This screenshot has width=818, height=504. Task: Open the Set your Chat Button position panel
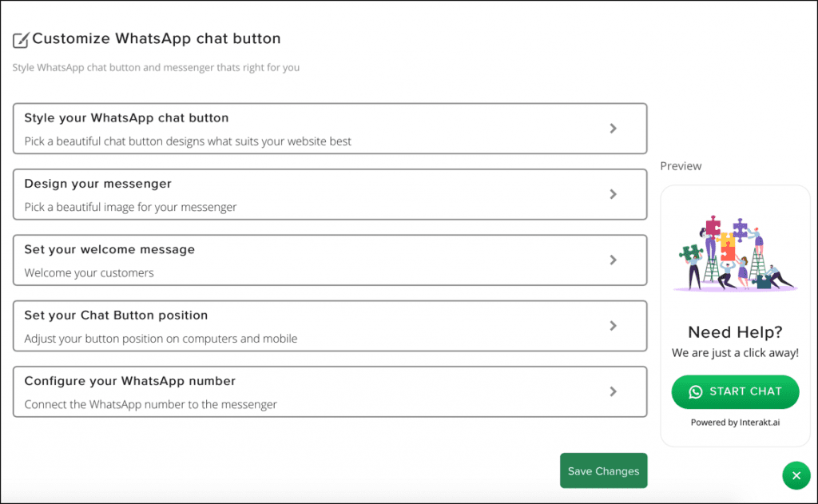pos(320,326)
